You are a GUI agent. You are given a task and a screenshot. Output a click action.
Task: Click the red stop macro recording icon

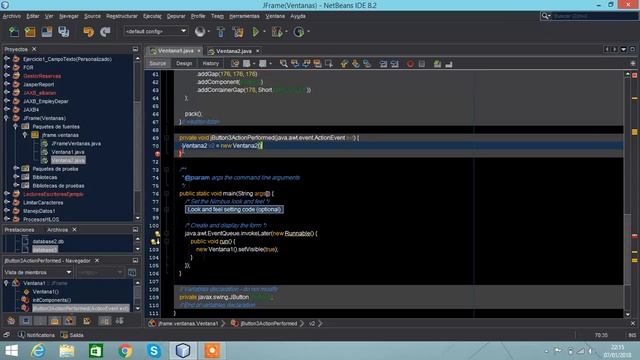click(x=410, y=64)
